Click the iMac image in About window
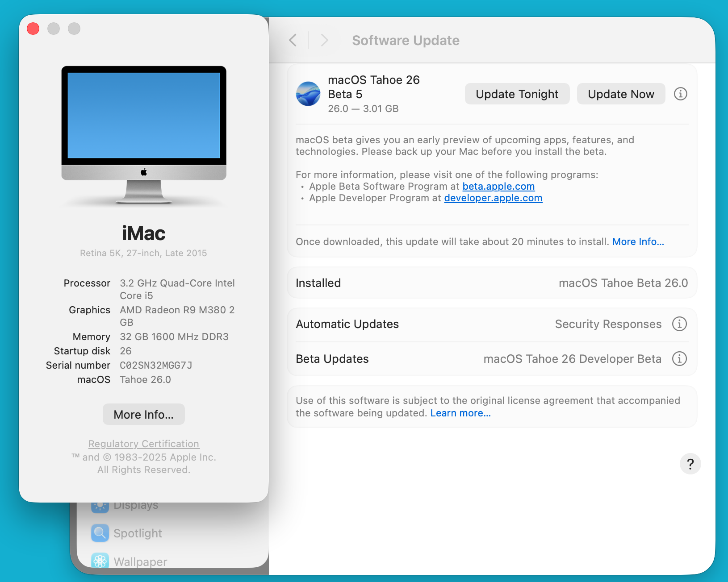The width and height of the screenshot is (728, 582). 144,135
